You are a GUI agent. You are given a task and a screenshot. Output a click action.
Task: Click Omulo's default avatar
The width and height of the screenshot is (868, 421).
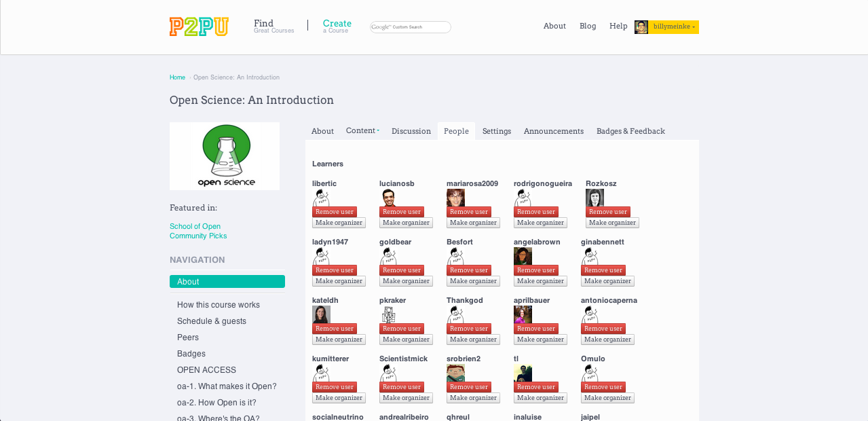(590, 373)
